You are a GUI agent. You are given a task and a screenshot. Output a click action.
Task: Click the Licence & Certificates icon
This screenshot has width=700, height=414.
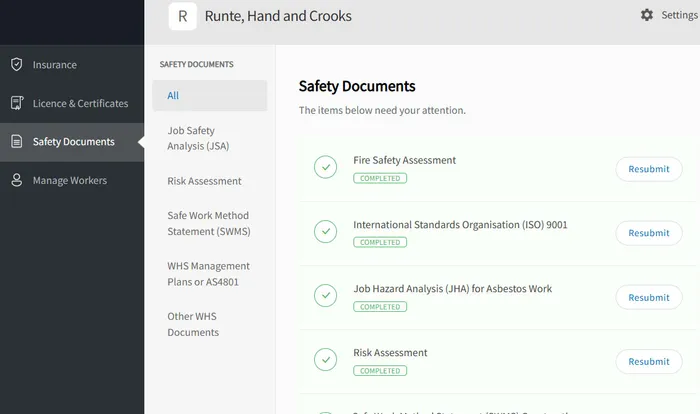click(x=16, y=103)
